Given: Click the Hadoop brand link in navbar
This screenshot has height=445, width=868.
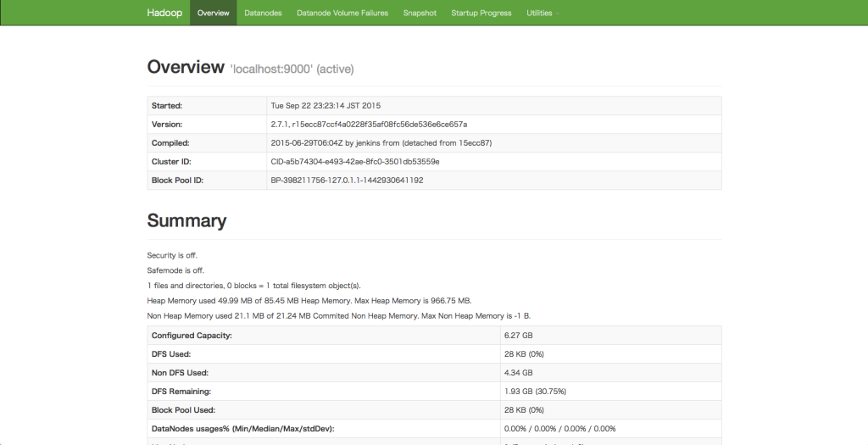Looking at the screenshot, I should [164, 13].
